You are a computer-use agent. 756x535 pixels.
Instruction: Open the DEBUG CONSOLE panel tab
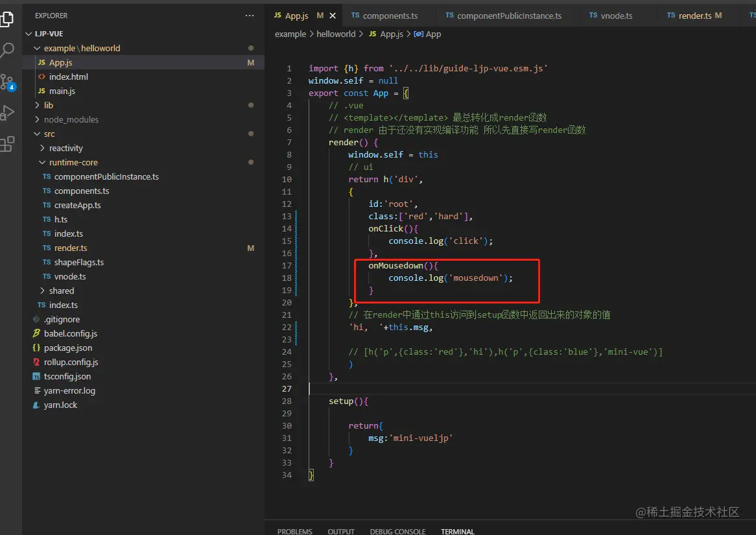397,531
